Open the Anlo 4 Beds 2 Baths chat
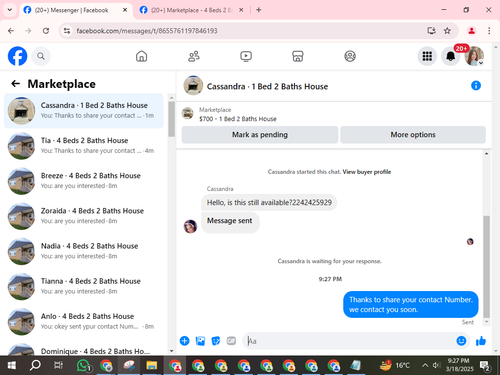500x375 pixels. [x=84, y=321]
